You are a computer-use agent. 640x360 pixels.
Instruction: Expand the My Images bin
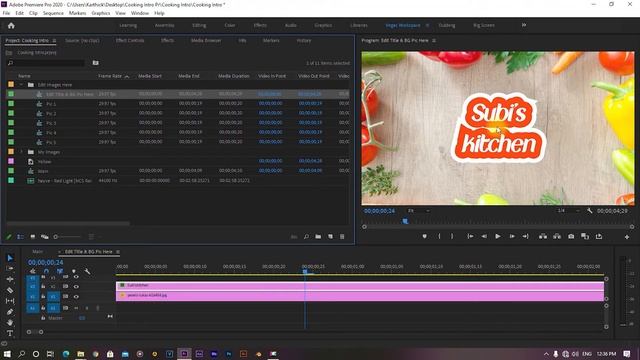[x=21, y=152]
